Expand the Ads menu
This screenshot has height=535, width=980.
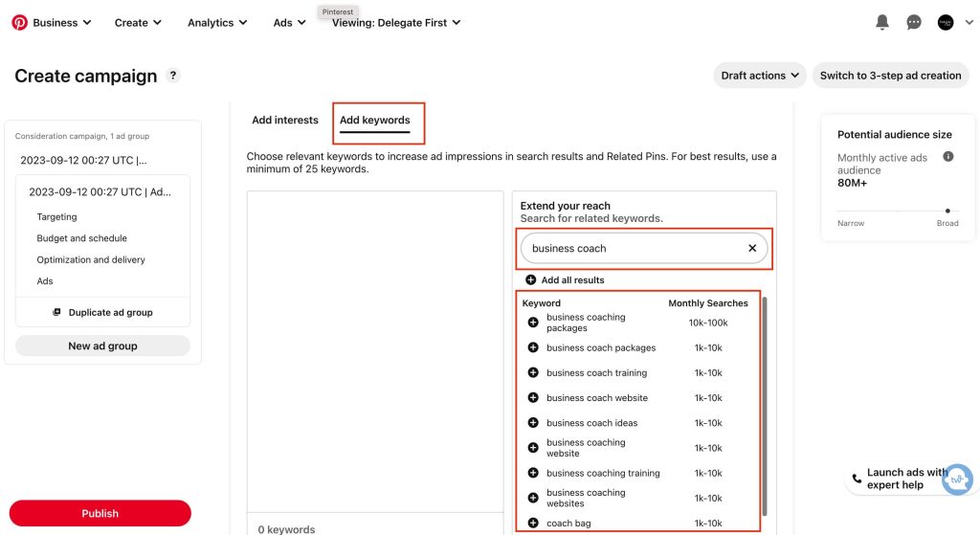(289, 23)
